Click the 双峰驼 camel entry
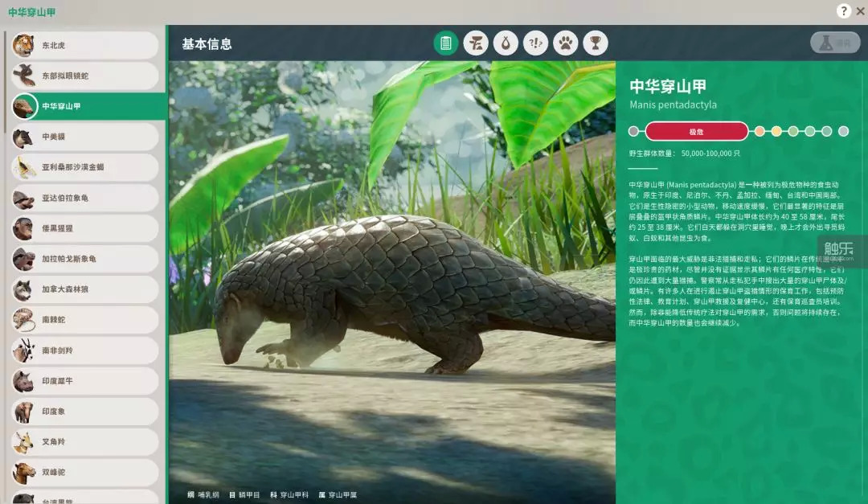868x504 pixels. tap(84, 473)
